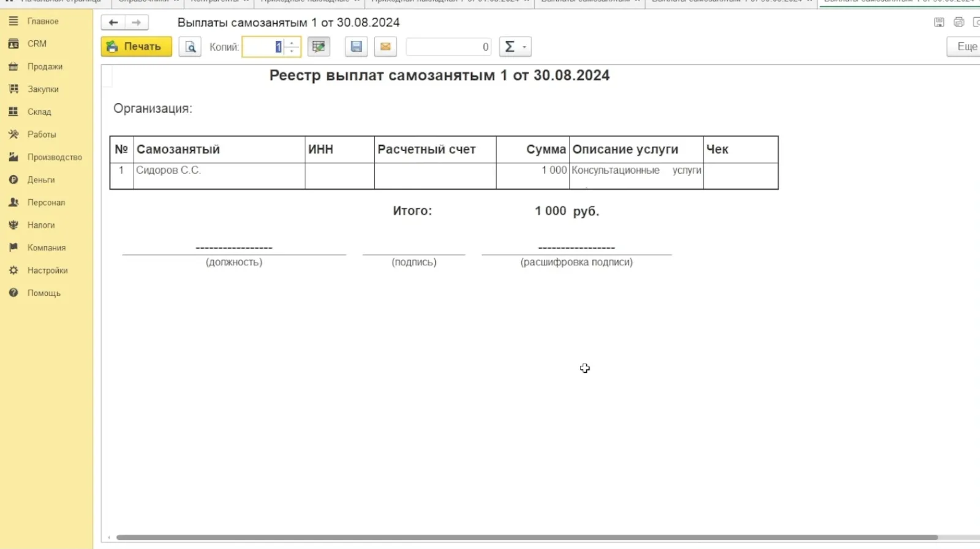Click the horizontal scrollbar at bottom
The width and height of the screenshot is (980, 549).
(x=527, y=537)
